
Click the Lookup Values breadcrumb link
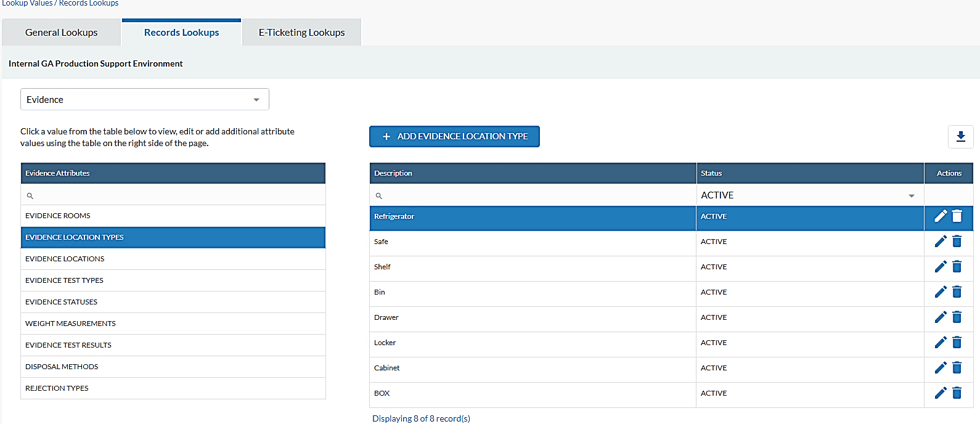pyautogui.click(x=27, y=3)
